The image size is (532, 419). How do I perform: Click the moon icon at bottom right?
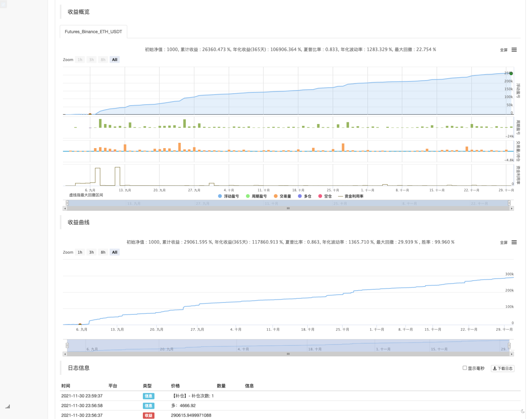point(523,411)
